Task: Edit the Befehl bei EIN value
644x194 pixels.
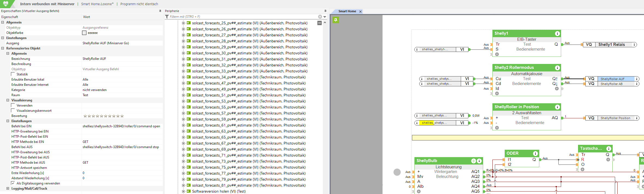Action: point(122,126)
